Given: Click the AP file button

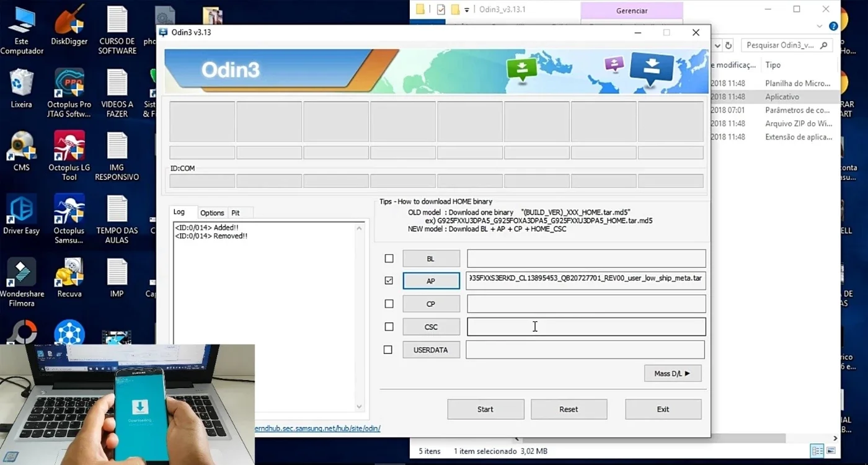Looking at the screenshot, I should pos(431,281).
